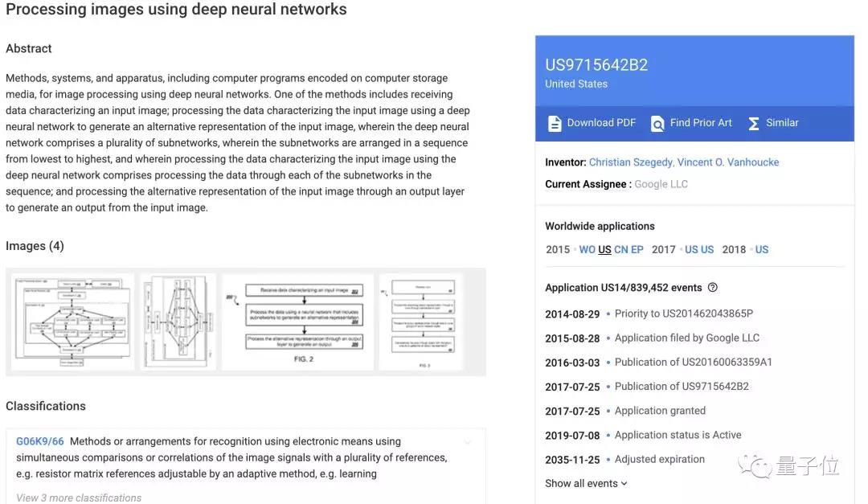This screenshot has height=504, width=868.
Task: Click the Abstract heading
Action: pos(29,49)
